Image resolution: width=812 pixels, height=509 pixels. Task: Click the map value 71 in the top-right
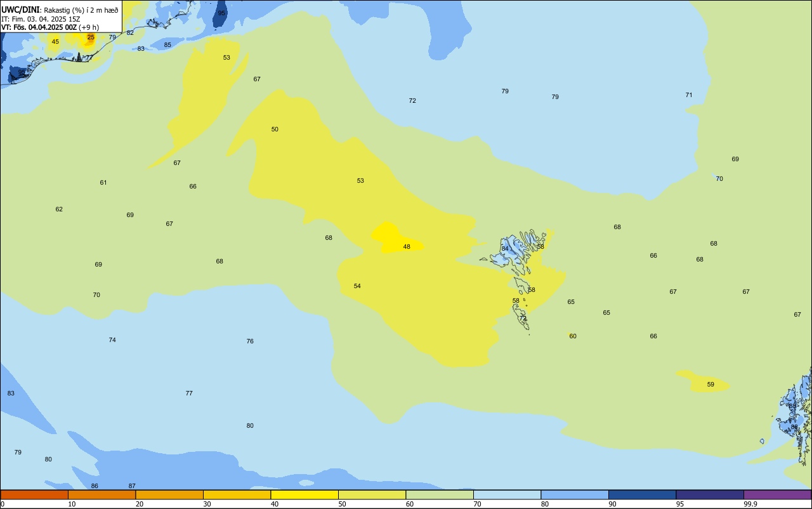(689, 95)
